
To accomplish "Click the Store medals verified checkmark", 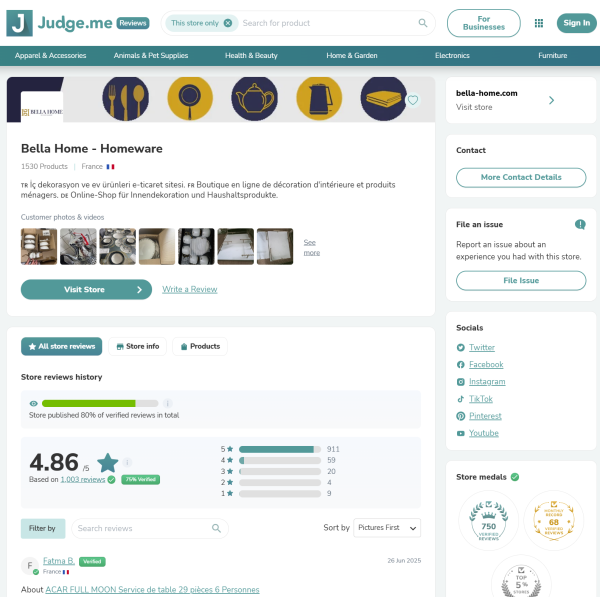I will tap(515, 477).
